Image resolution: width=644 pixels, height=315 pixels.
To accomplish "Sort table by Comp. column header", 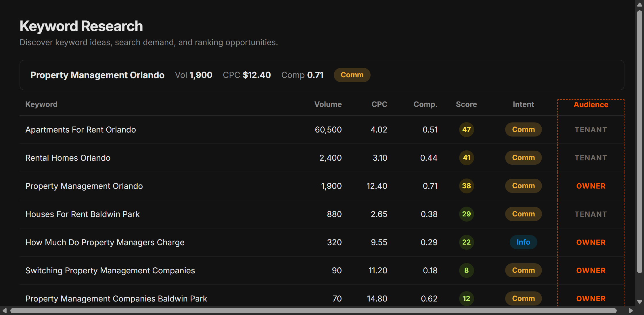I will (425, 104).
